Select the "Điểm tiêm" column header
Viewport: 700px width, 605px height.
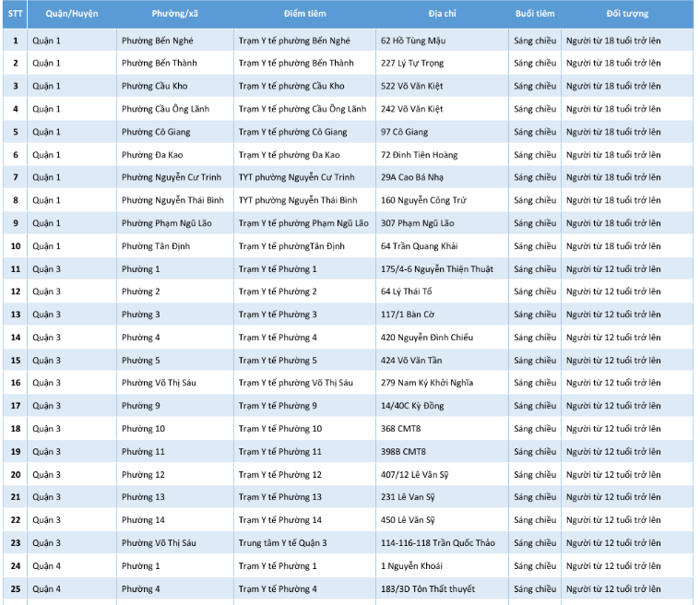click(304, 14)
